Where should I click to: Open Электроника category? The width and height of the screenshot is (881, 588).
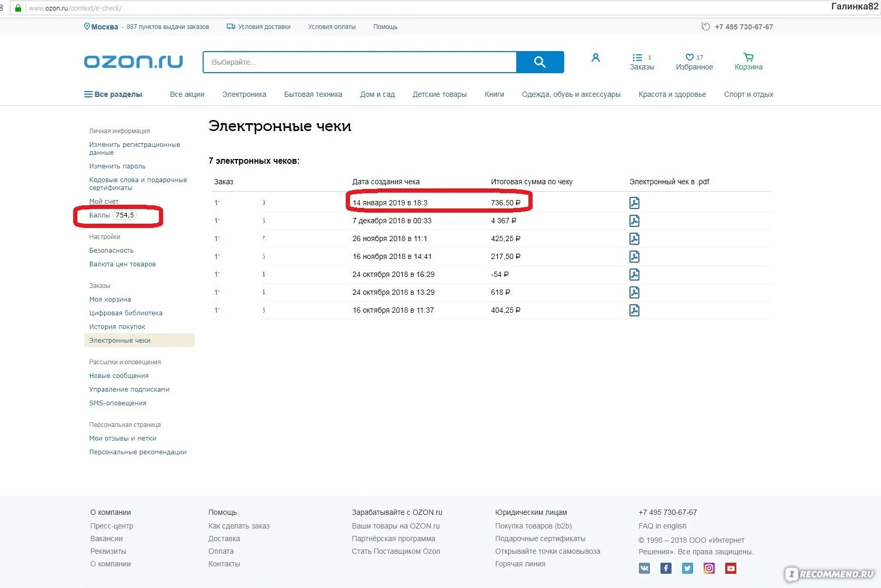244,94
